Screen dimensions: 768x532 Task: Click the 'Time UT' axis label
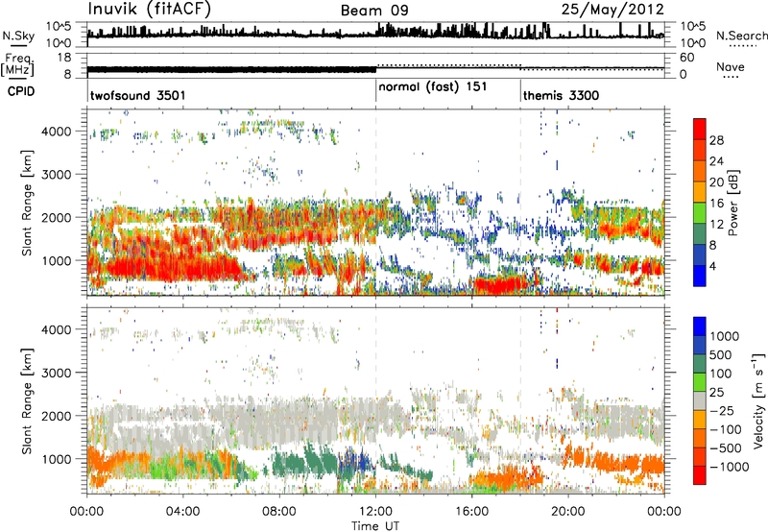tap(375, 526)
